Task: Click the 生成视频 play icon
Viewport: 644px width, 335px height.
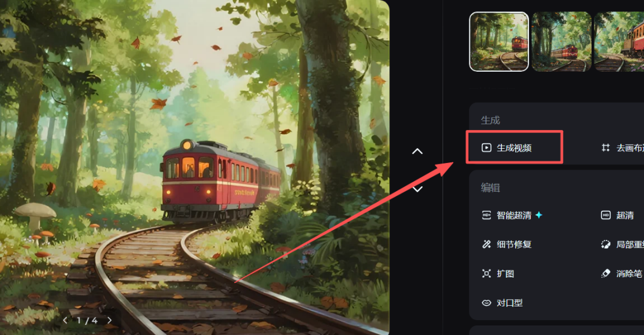Action: pyautogui.click(x=487, y=147)
